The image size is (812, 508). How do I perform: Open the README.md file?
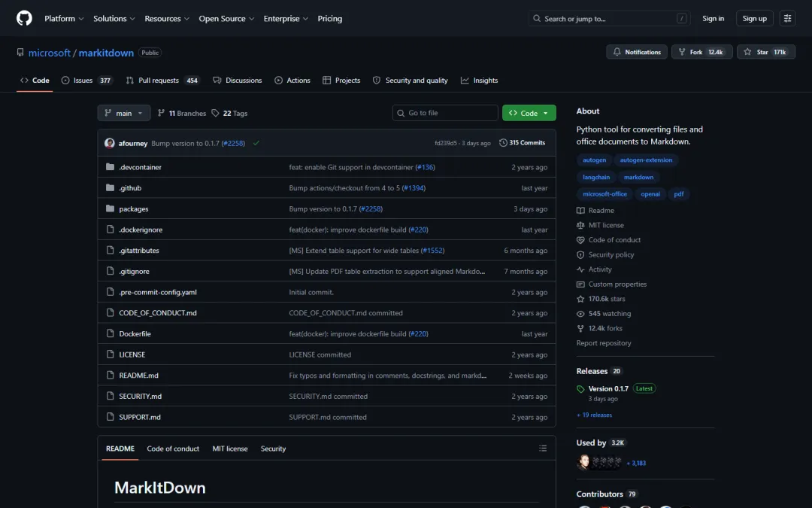click(139, 376)
